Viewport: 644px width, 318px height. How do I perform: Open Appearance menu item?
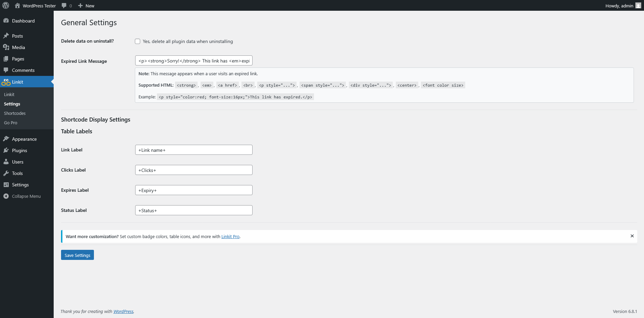[x=27, y=139]
